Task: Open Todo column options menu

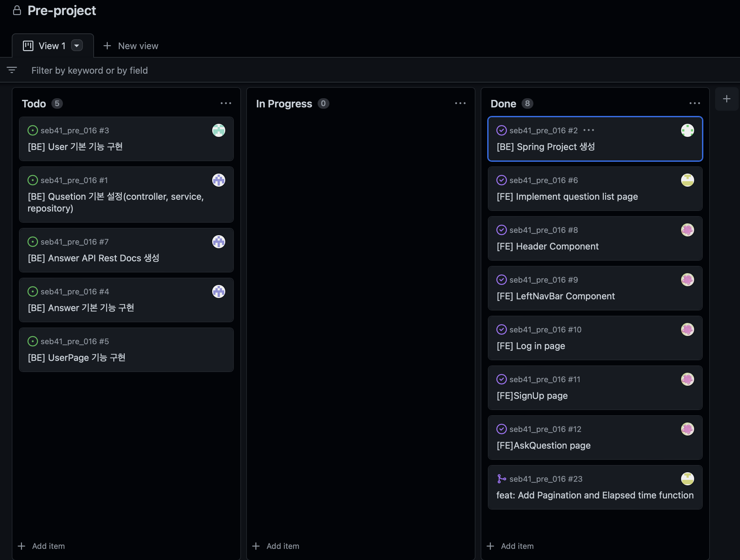Action: click(226, 103)
